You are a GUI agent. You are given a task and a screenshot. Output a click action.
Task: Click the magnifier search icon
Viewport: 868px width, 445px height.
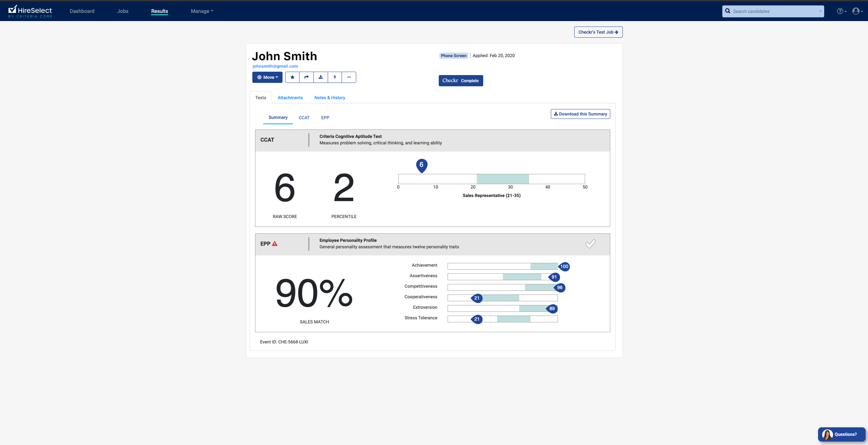(728, 11)
